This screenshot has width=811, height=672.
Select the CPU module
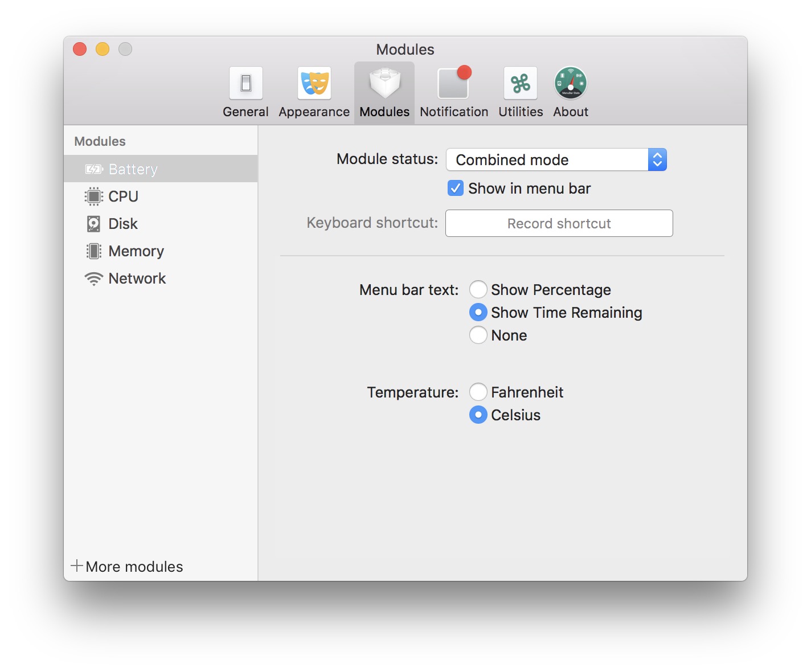click(x=123, y=196)
